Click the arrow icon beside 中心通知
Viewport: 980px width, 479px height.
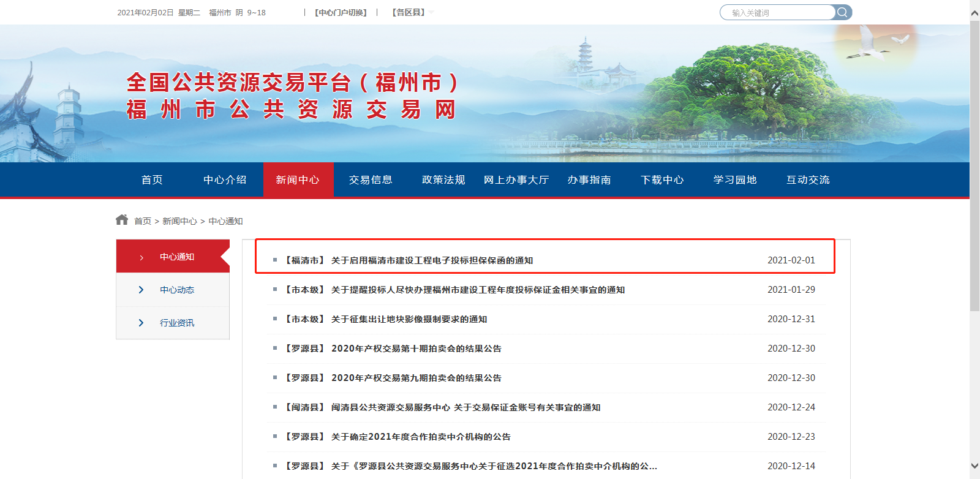(x=141, y=257)
